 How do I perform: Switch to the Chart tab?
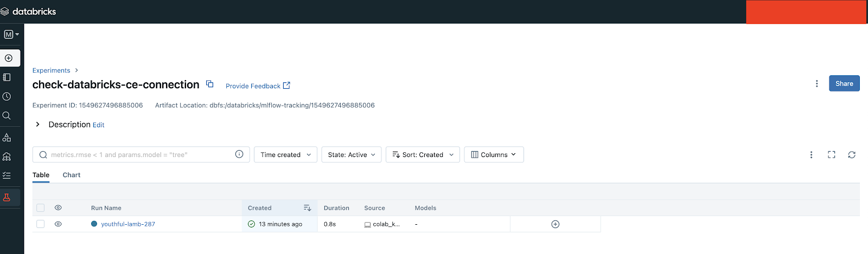(71, 175)
